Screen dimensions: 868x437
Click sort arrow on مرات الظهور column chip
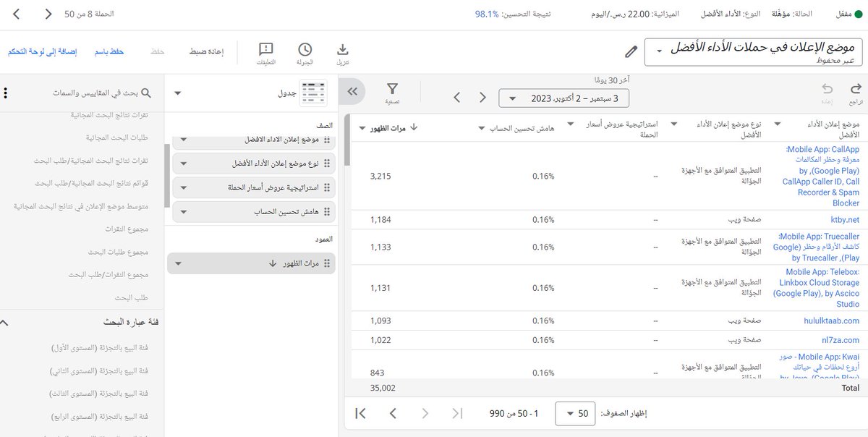[x=272, y=263]
